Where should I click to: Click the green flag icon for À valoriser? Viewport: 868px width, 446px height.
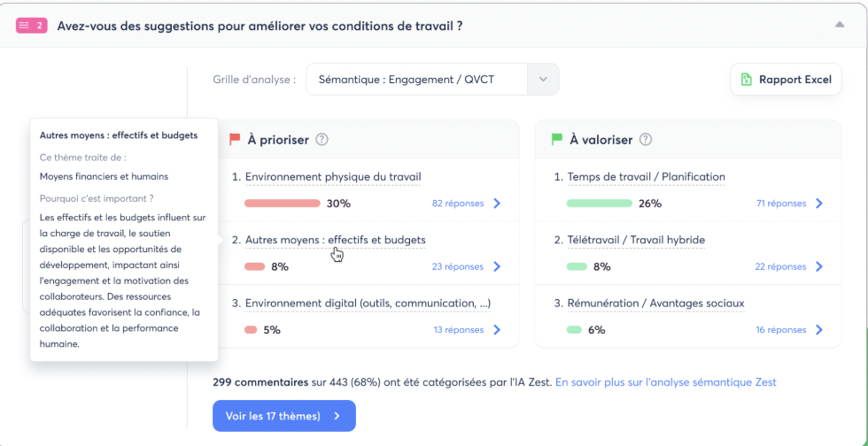[557, 140]
